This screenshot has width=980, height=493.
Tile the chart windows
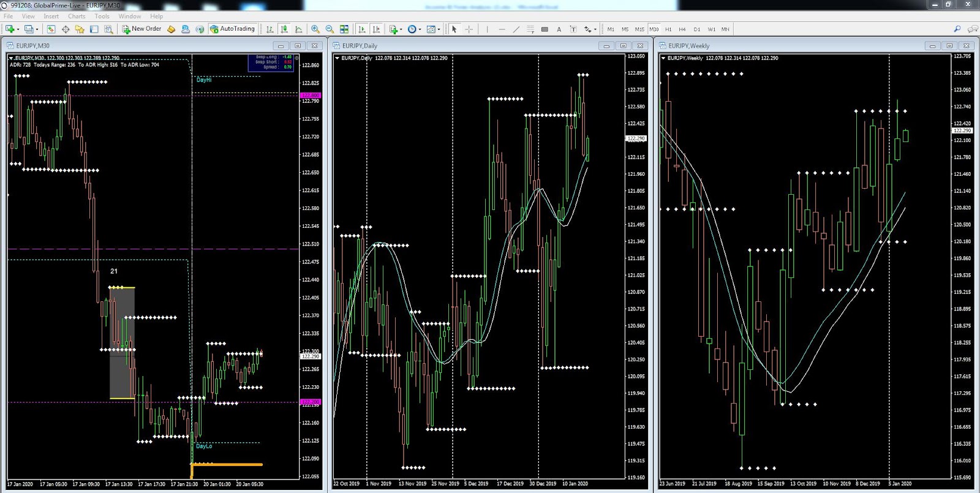coord(344,29)
